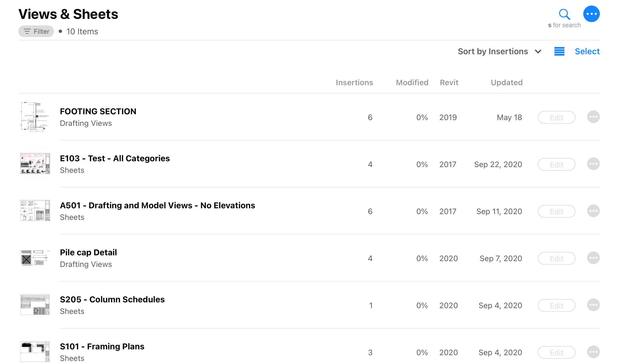Open the FOOTING SECTION thumbnail
This screenshot has width=627, height=364.
(x=35, y=117)
